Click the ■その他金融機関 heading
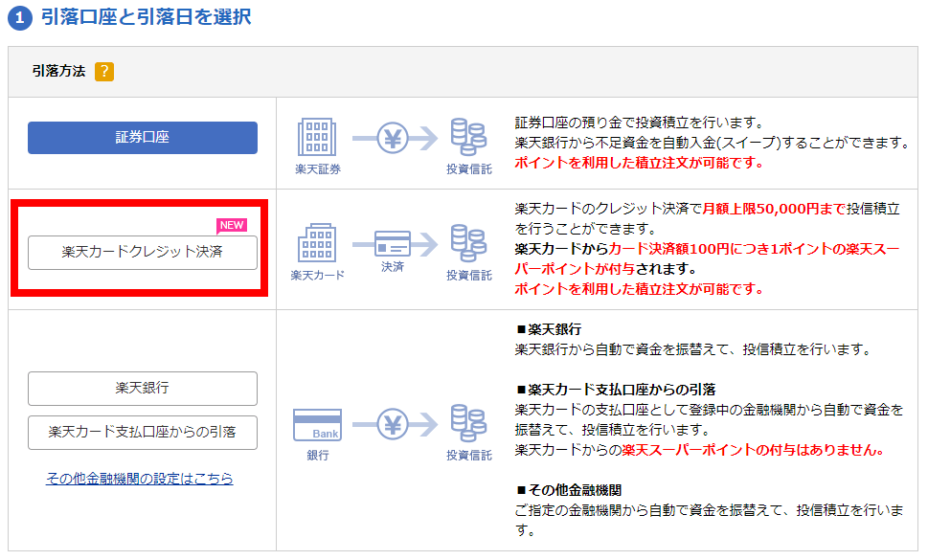928x560 pixels. 569,490
